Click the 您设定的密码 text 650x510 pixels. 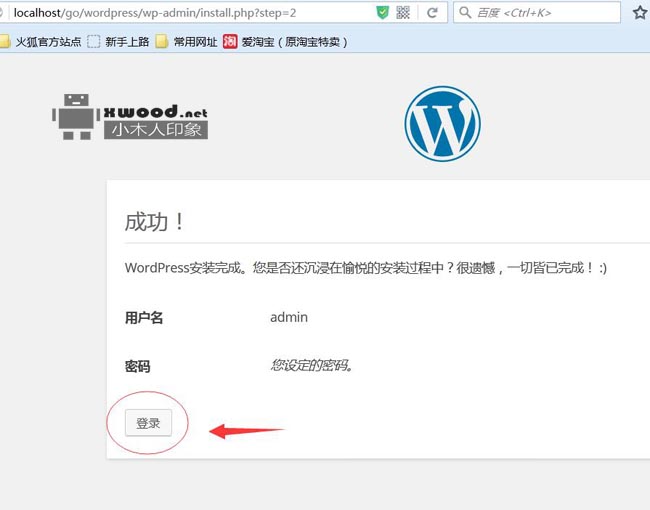311,365
